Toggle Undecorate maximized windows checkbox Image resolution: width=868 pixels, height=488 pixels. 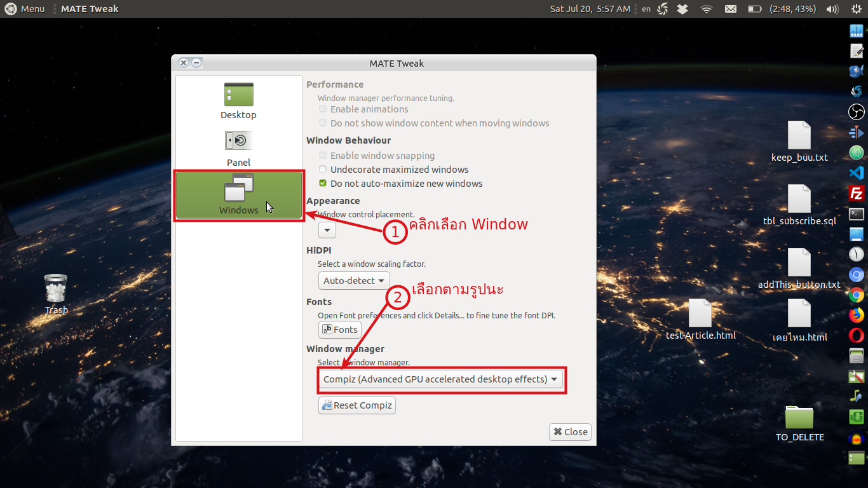(323, 170)
